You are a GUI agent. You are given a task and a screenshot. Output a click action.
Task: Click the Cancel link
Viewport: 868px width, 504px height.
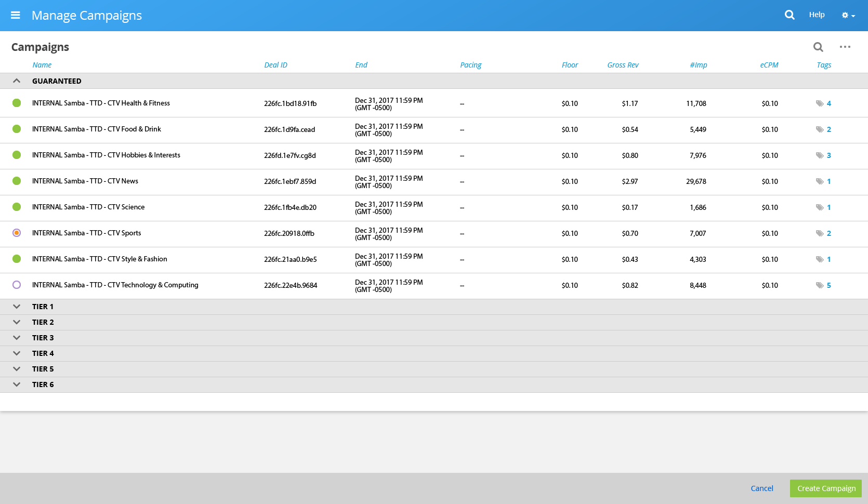[762, 488]
